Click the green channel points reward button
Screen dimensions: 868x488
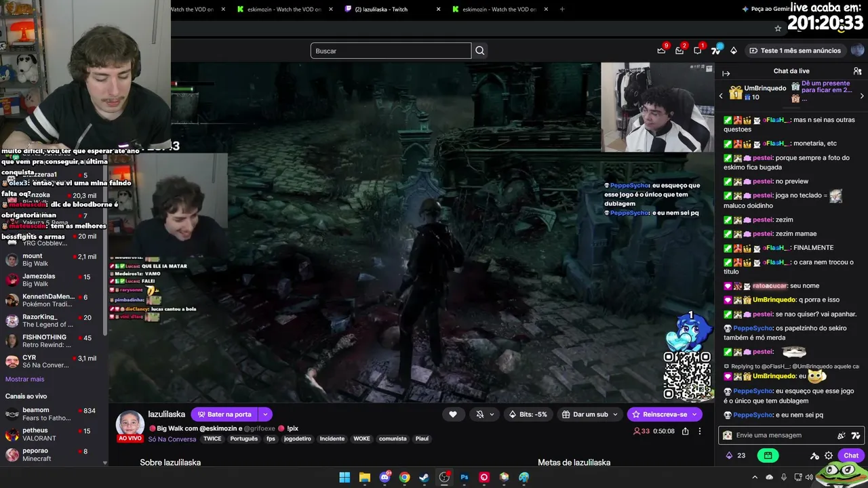click(x=768, y=455)
